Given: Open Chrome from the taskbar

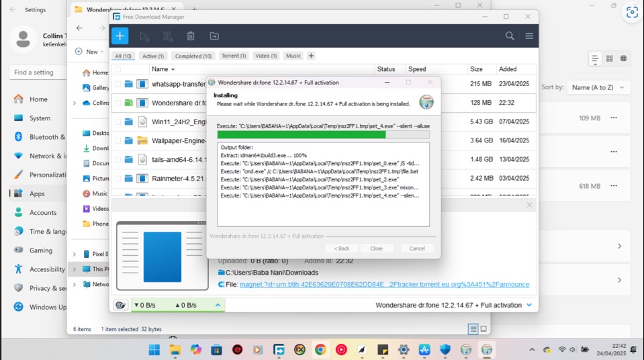Looking at the screenshot, I should click(x=320, y=350).
